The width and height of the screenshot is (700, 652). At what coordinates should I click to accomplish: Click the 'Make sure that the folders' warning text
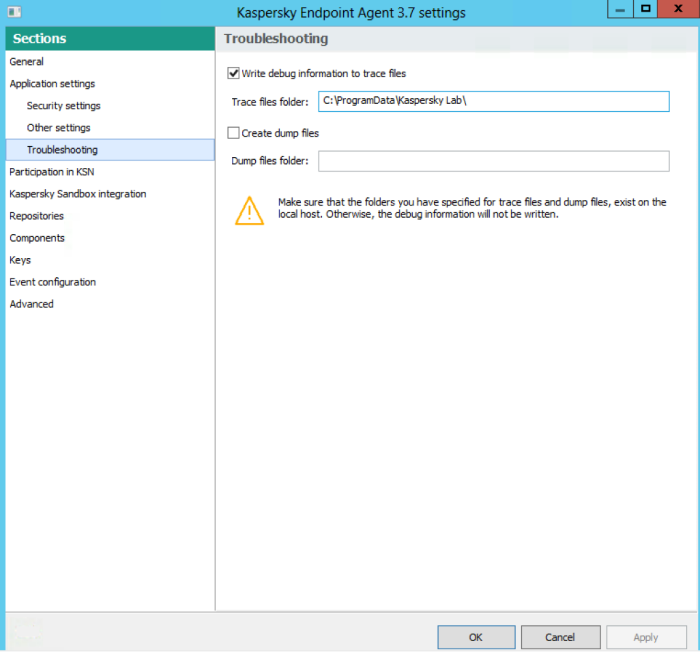click(x=472, y=208)
